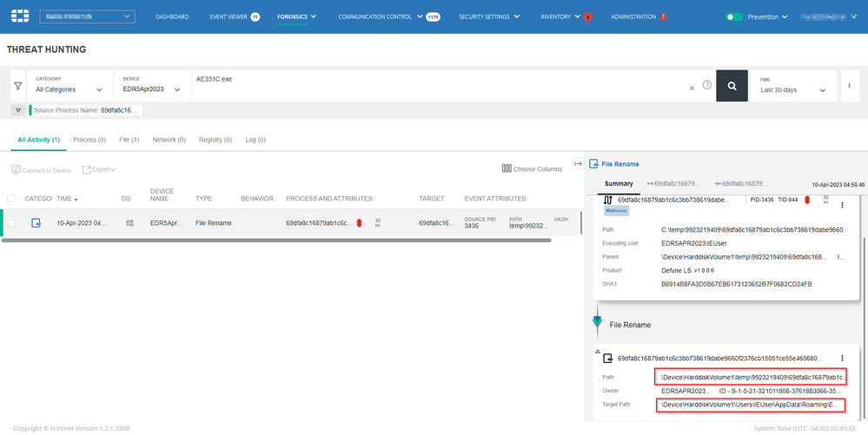Select the header select-all checkbox
868x435 pixels.
11,199
